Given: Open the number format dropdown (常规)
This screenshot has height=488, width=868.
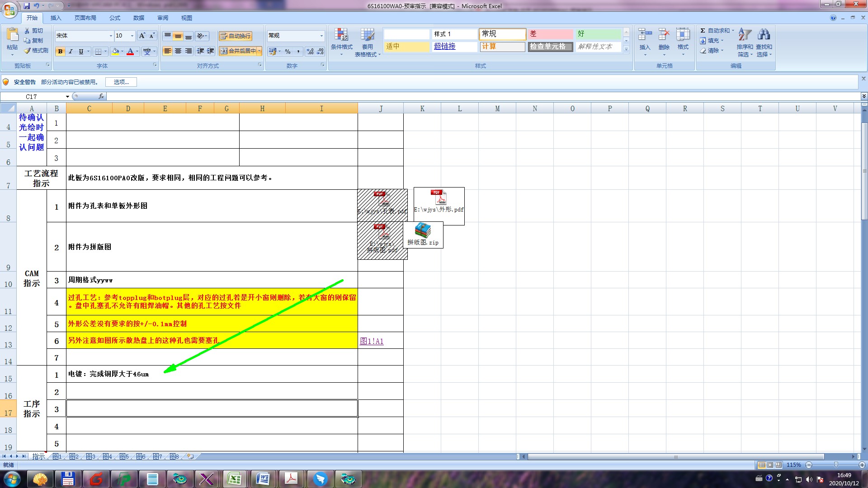Looking at the screenshot, I should point(321,36).
